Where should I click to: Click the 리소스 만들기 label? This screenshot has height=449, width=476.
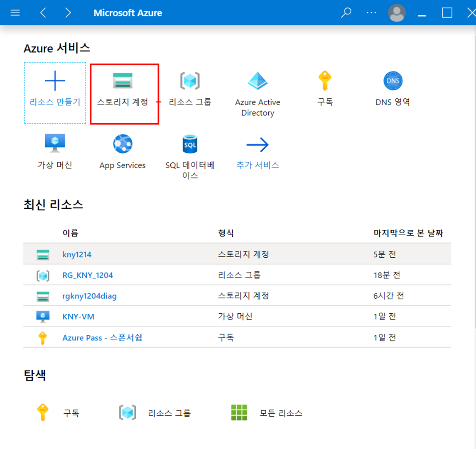pyautogui.click(x=55, y=102)
